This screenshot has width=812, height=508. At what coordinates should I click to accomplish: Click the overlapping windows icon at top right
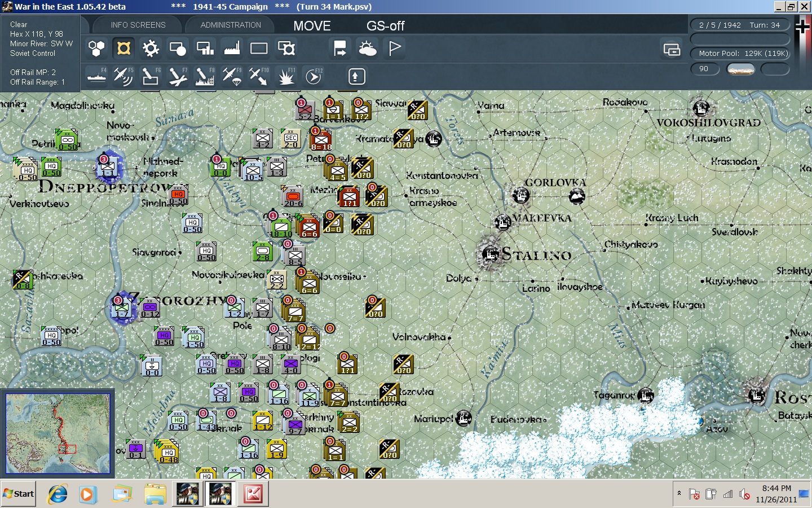(672, 50)
